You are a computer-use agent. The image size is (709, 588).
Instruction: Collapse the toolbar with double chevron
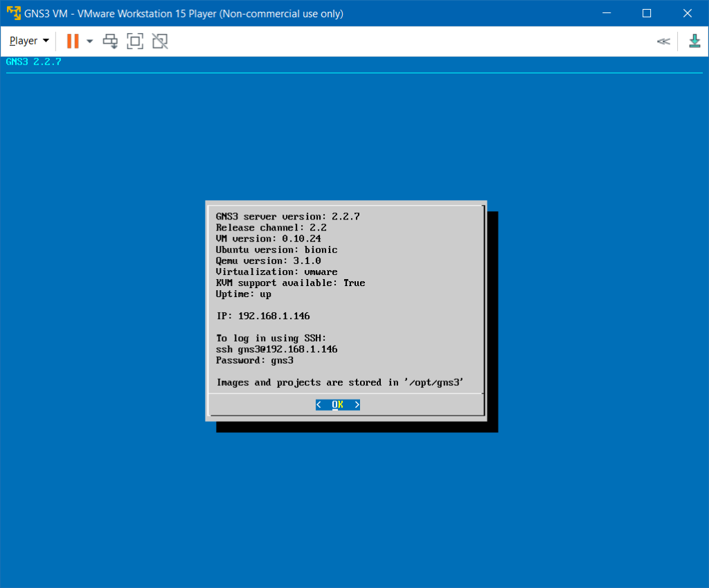coord(663,42)
